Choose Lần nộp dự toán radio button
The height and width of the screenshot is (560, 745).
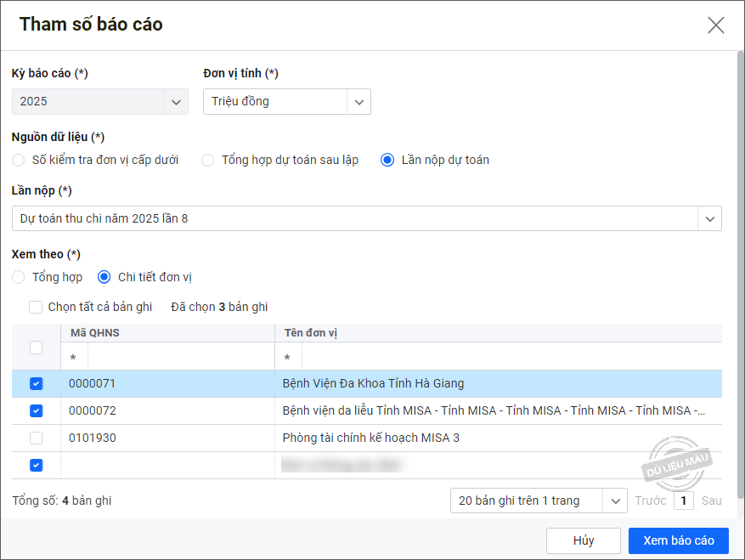[387, 160]
